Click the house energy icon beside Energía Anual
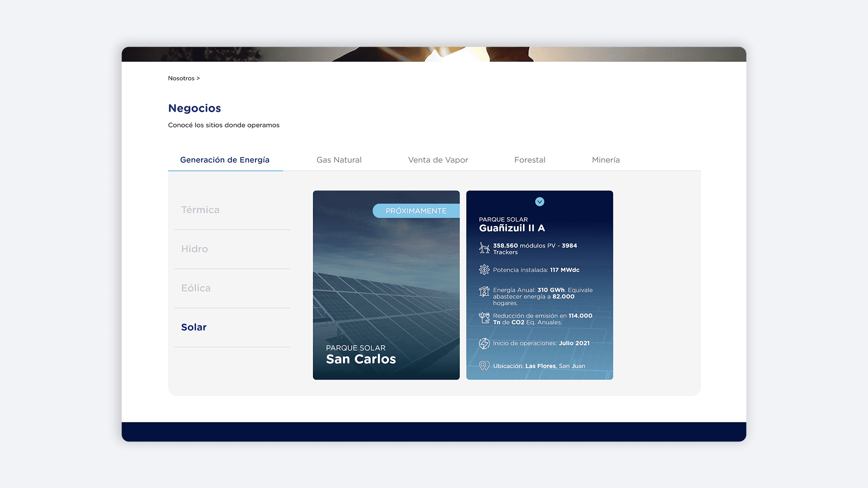Screen dimensions: 868x488 click(484, 293)
